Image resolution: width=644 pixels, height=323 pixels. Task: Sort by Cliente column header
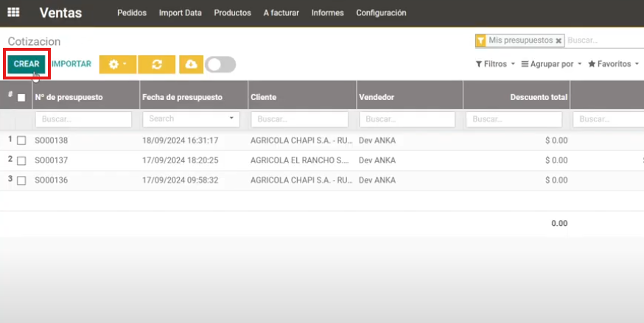(x=263, y=97)
